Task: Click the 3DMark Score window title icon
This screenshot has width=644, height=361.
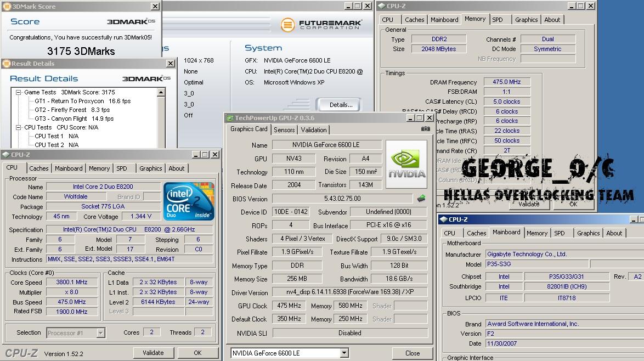Action: coord(7,6)
